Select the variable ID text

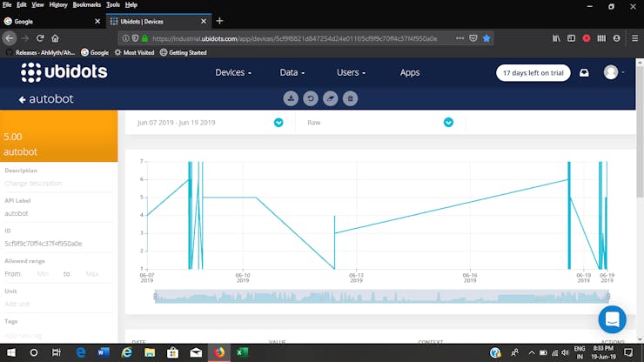(x=44, y=244)
